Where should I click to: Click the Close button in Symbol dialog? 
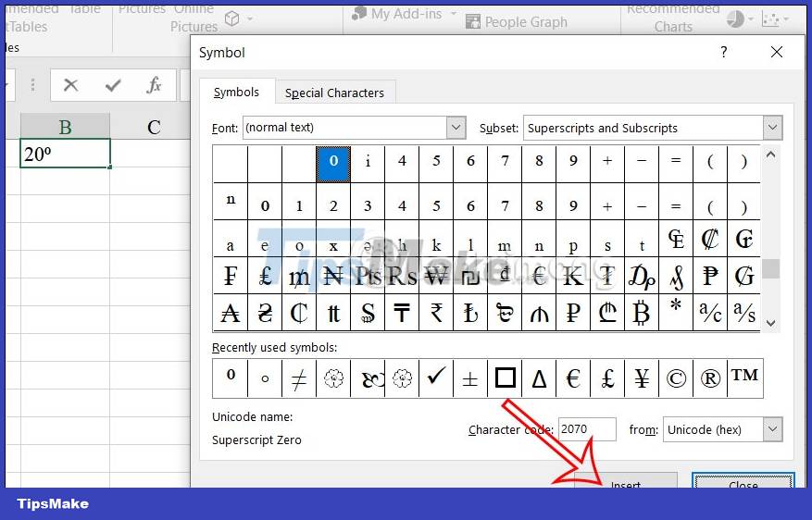[x=743, y=481]
